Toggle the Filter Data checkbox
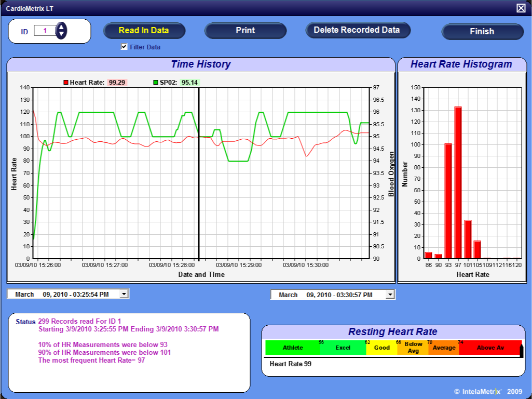Image resolution: width=532 pixels, height=399 pixels. [124, 47]
